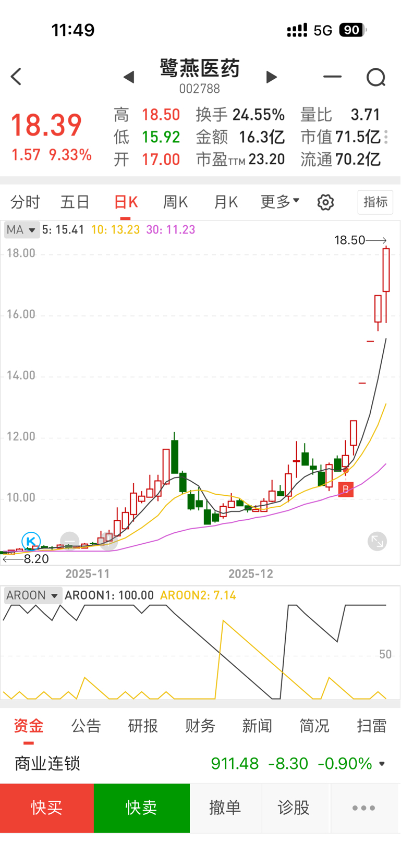The width and height of the screenshot is (401, 868).
Task: Tap the amount value 16.3亿
Action: pyautogui.click(x=262, y=137)
